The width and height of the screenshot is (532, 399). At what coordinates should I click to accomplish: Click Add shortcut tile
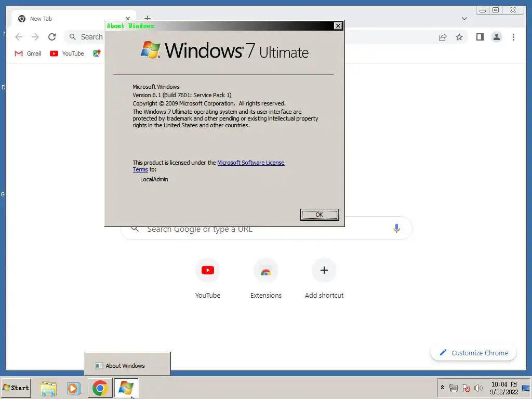(324, 279)
